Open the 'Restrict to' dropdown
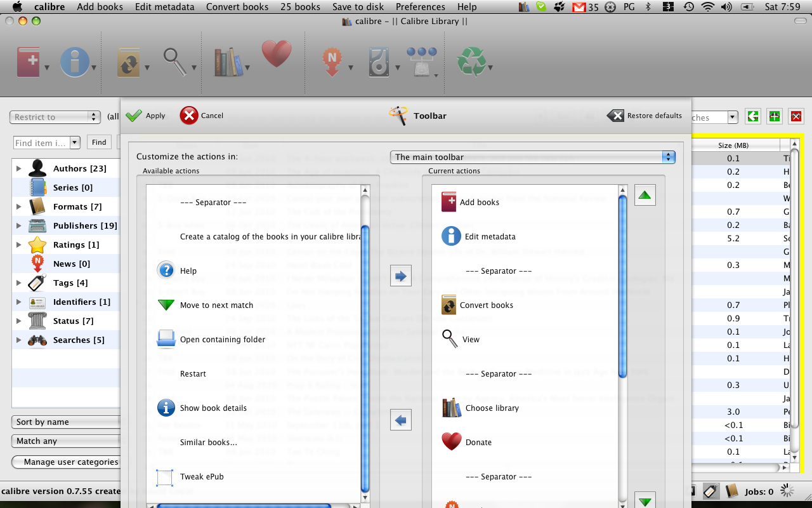This screenshot has width=812, height=508. 55,117
